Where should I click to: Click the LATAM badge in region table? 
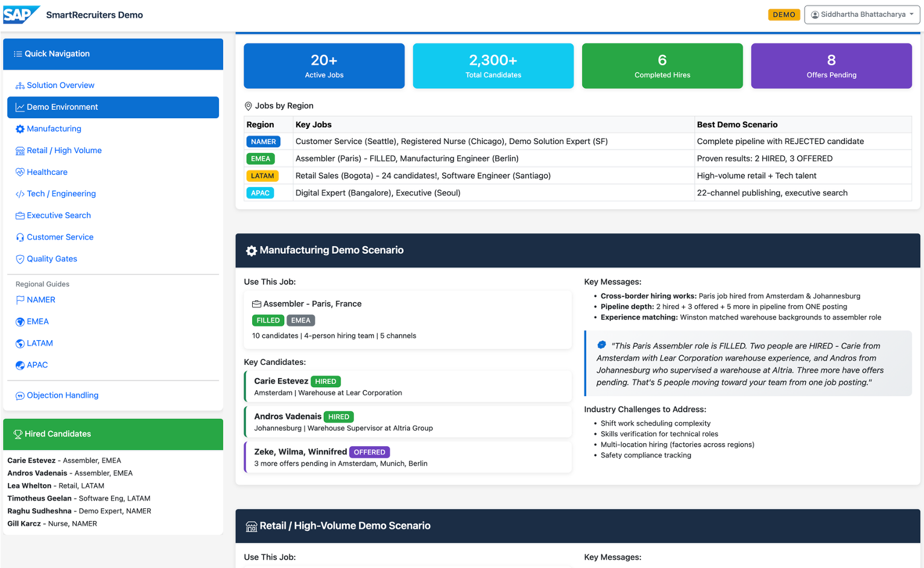pyautogui.click(x=262, y=176)
